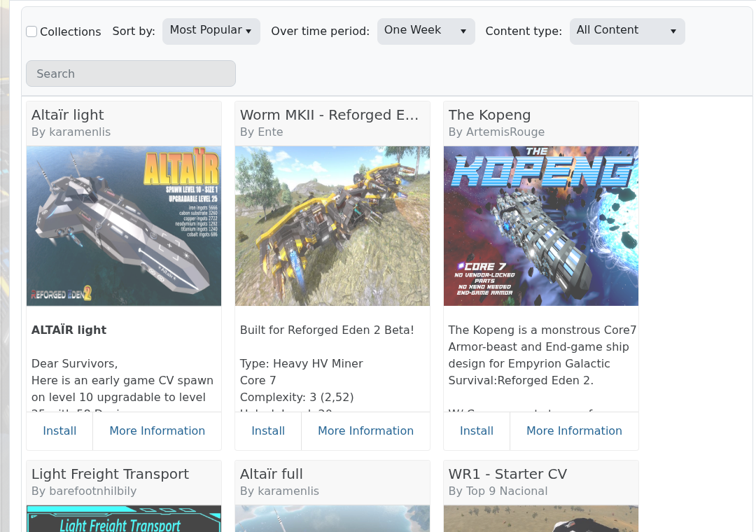Open More Information for Altaïr light

[x=157, y=430]
